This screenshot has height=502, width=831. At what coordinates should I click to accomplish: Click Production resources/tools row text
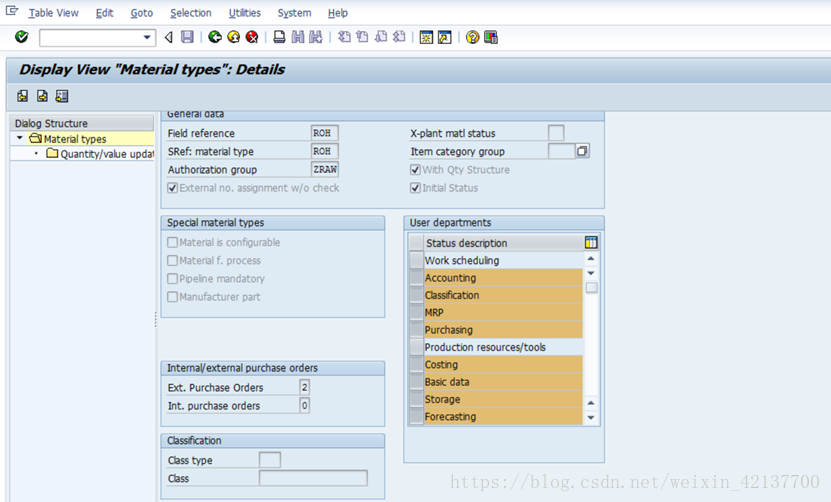485,347
